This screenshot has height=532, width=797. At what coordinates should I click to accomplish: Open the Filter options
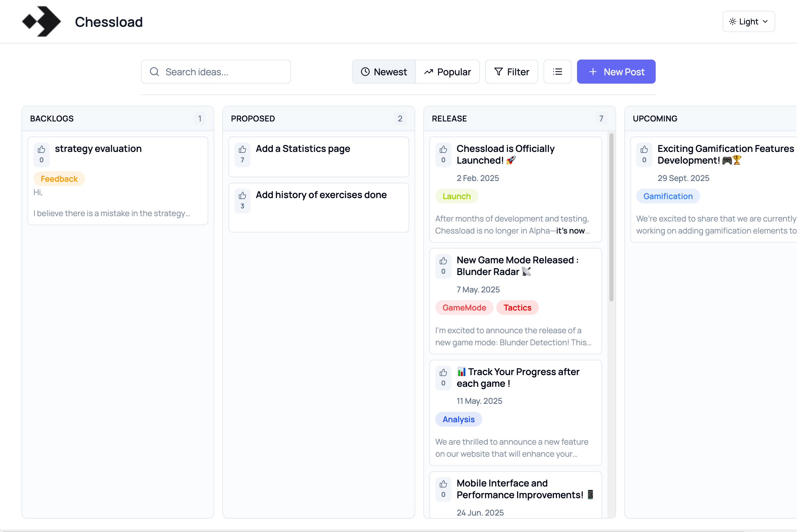[511, 72]
